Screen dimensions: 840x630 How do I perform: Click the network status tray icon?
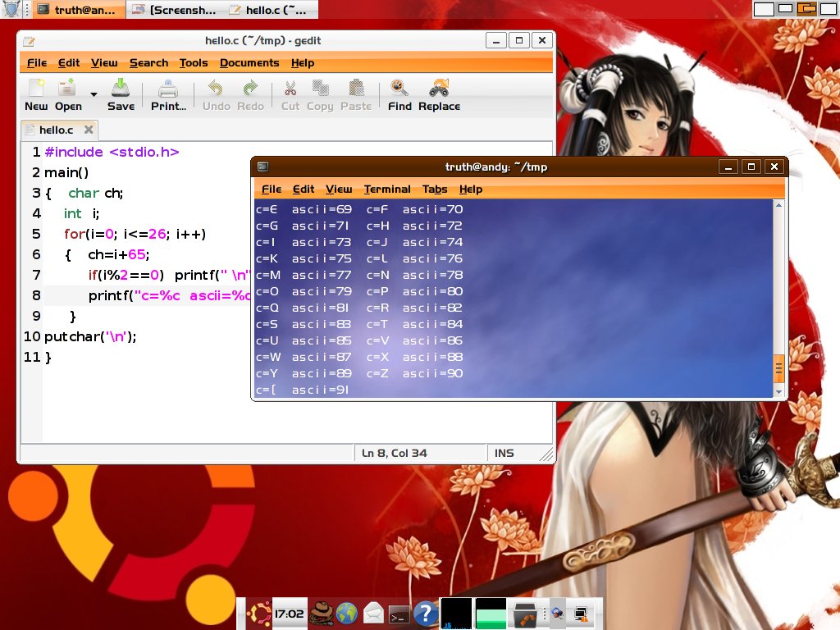coord(582,613)
